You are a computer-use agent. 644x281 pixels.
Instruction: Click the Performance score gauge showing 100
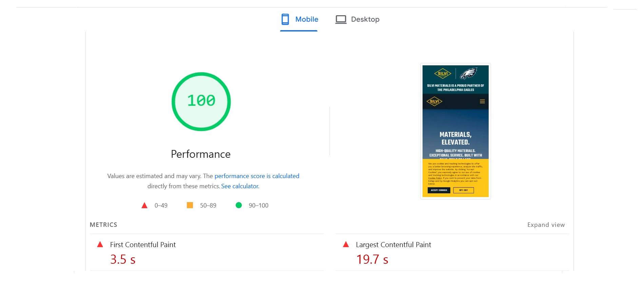click(x=201, y=101)
